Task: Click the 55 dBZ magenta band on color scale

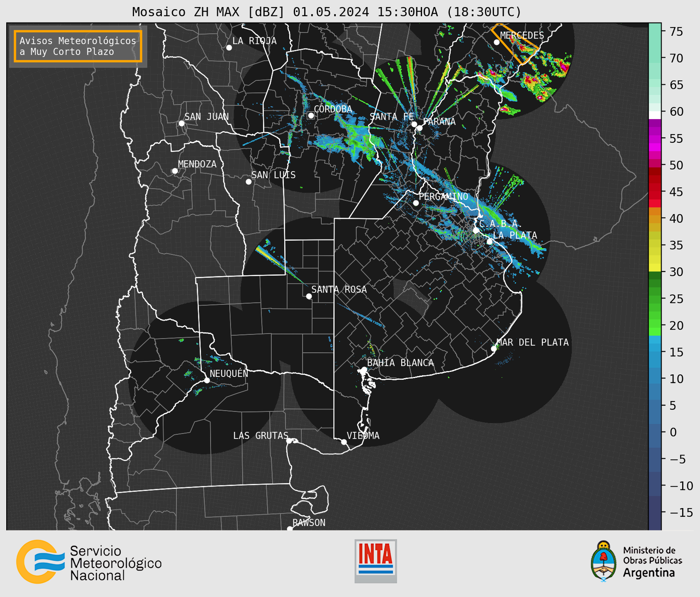Action: 655,139
